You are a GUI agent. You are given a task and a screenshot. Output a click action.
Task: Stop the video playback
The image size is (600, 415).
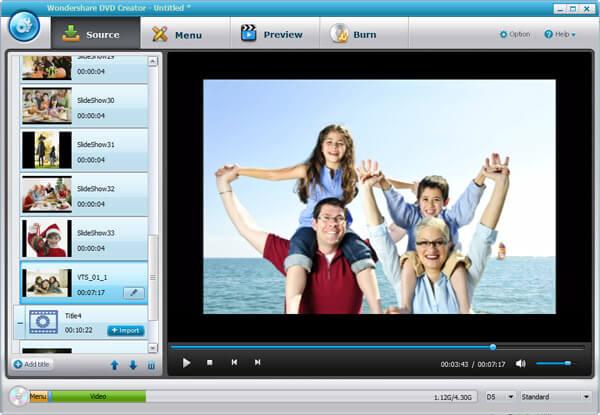click(x=210, y=363)
